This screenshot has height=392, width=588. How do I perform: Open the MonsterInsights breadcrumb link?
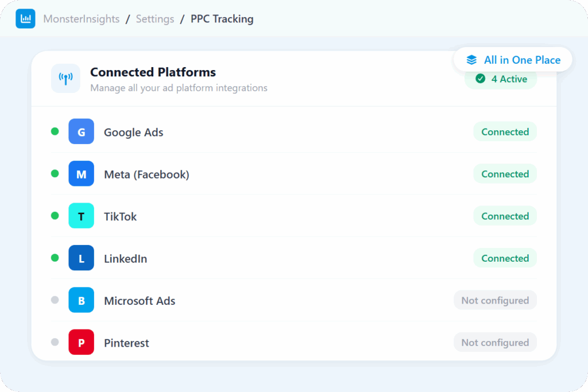tap(82, 19)
